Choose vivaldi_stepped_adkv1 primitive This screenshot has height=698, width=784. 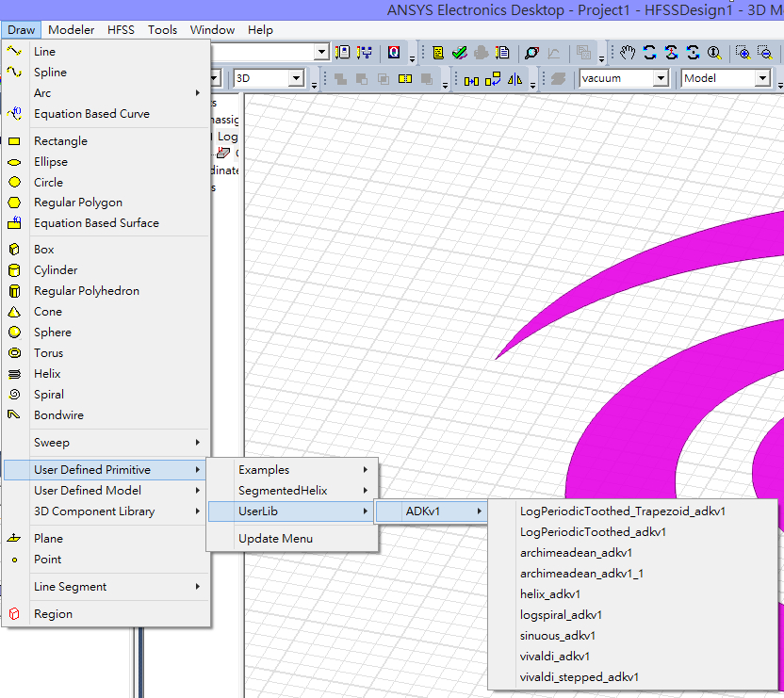(633, 677)
